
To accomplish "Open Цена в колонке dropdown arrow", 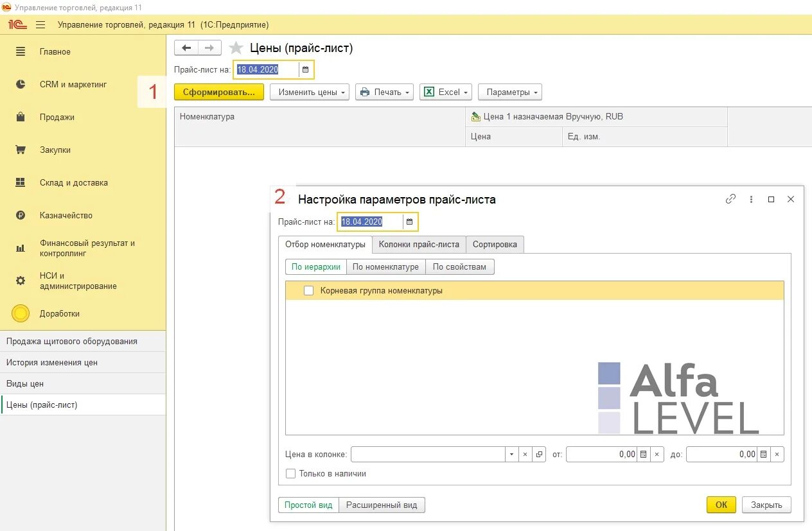I will (x=511, y=454).
